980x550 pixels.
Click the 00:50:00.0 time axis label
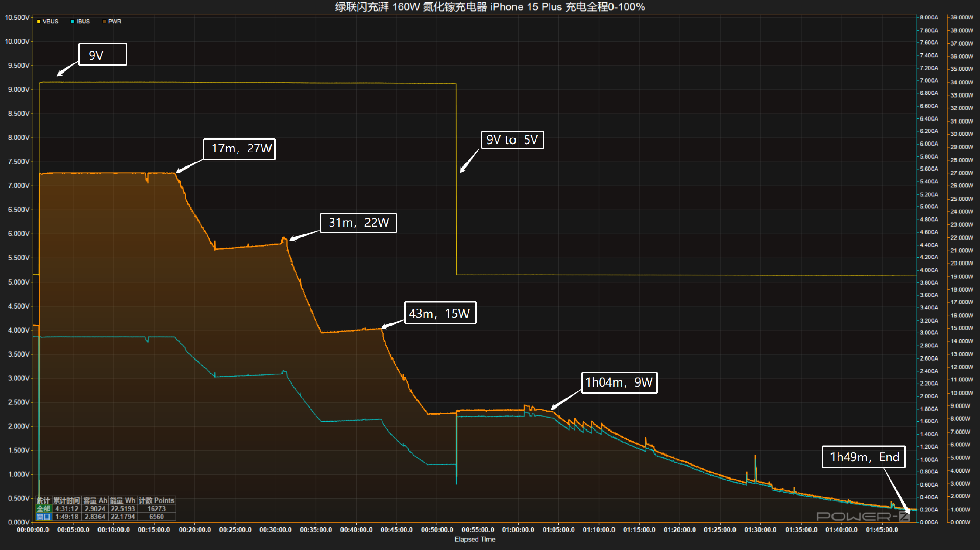pyautogui.click(x=437, y=530)
